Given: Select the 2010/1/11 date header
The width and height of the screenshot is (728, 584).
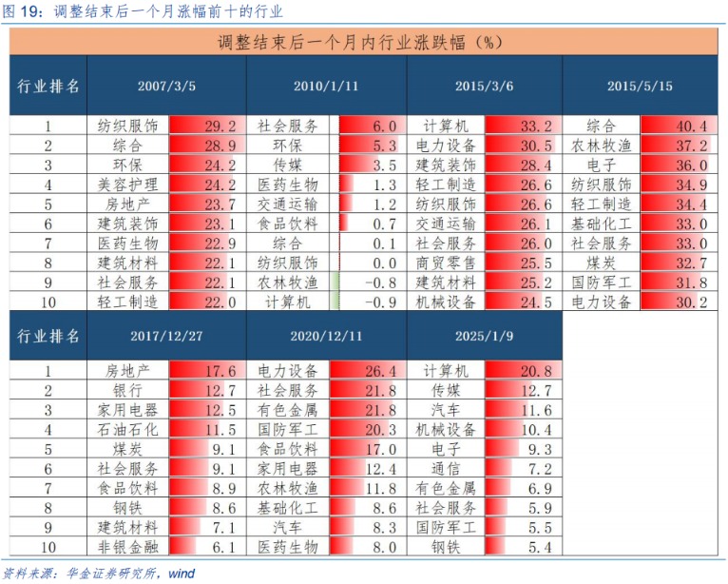Looking at the screenshot, I should 326,86.
